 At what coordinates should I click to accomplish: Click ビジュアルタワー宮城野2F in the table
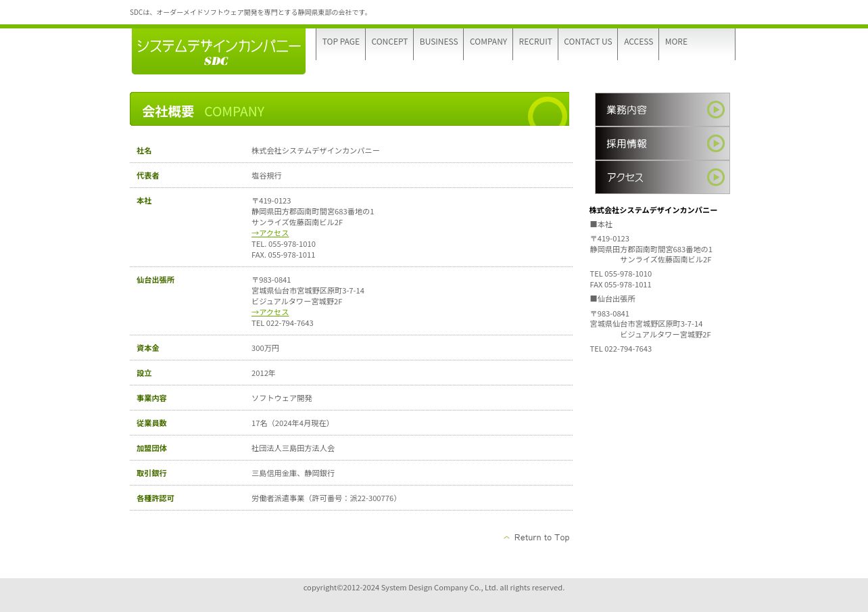[x=297, y=302]
